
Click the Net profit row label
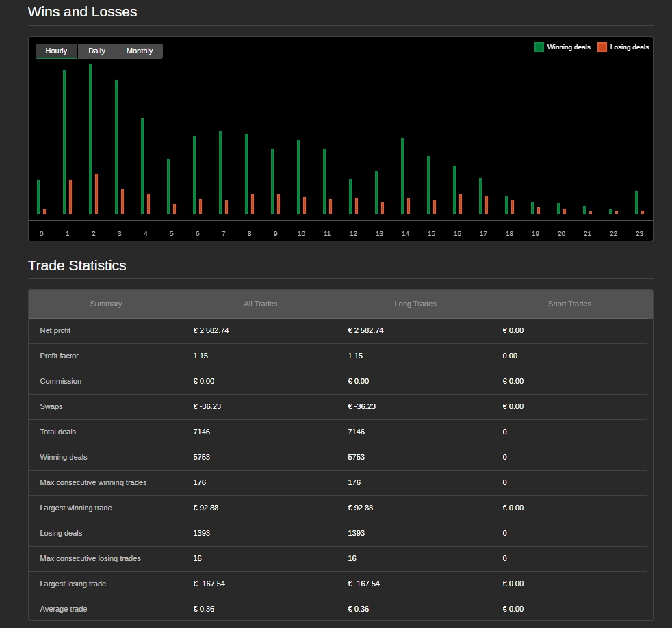pyautogui.click(x=55, y=330)
